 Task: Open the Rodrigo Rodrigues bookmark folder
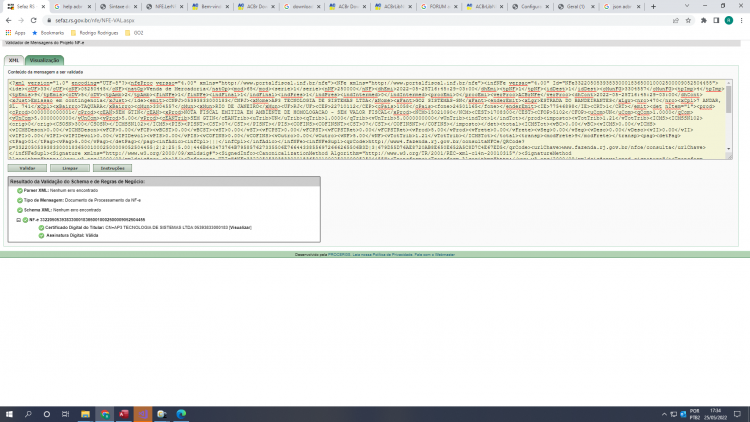pos(95,33)
